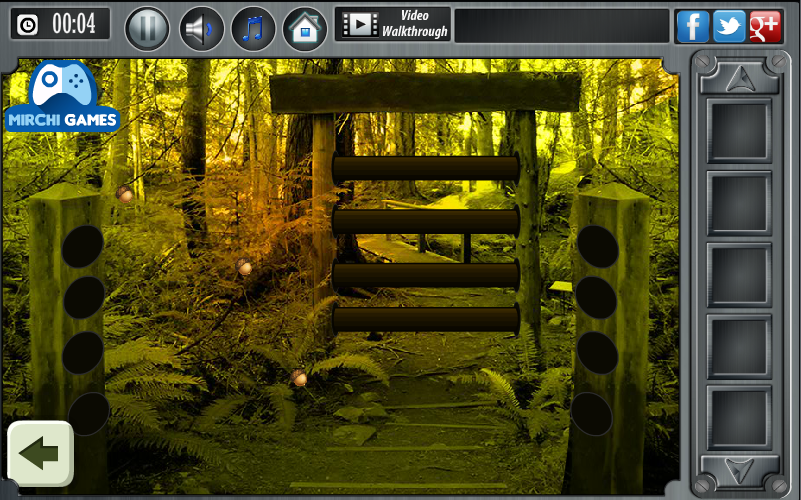Click the bottom hole in the left post

[89, 414]
